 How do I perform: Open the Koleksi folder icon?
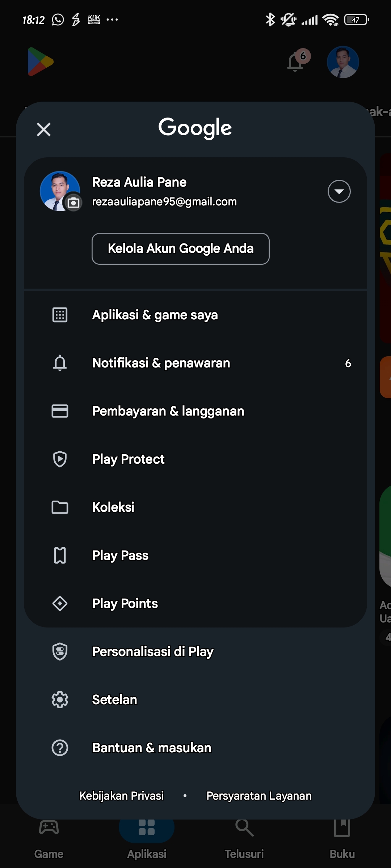(60, 507)
